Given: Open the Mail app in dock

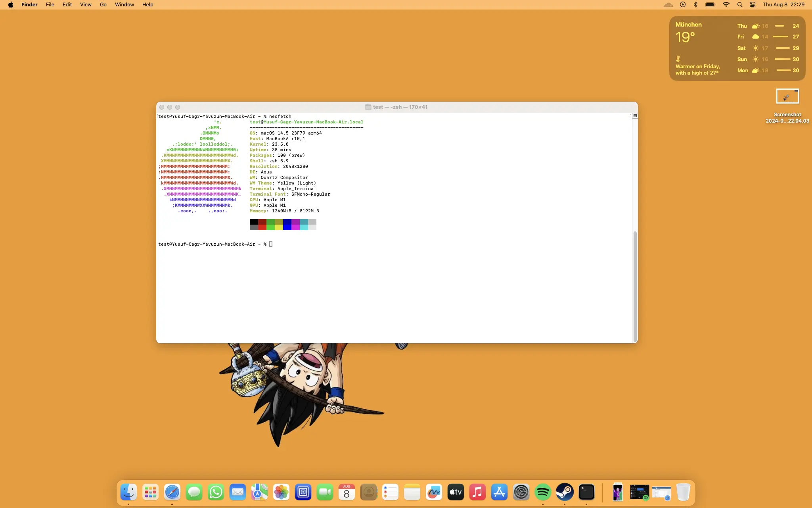Looking at the screenshot, I should pyautogui.click(x=237, y=492).
